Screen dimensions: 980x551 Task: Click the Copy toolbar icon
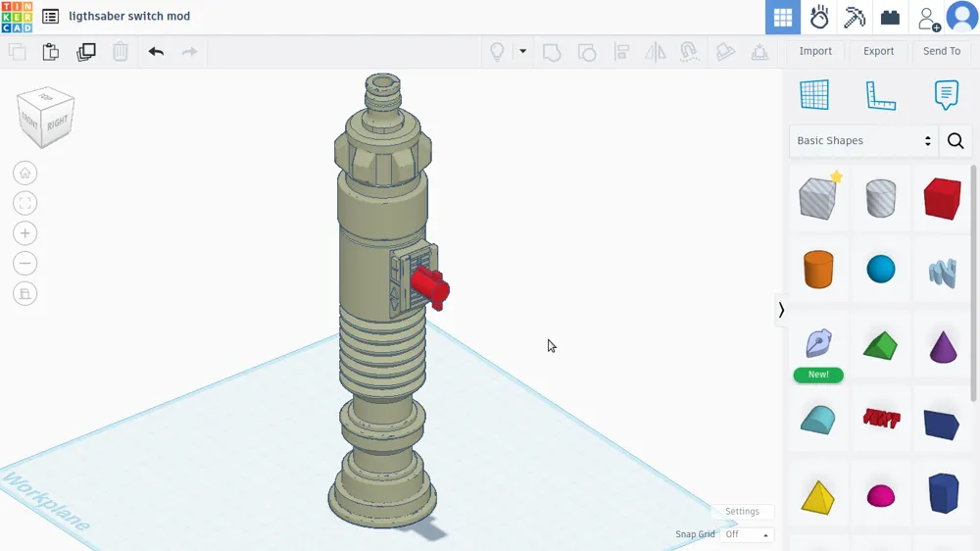point(17,51)
